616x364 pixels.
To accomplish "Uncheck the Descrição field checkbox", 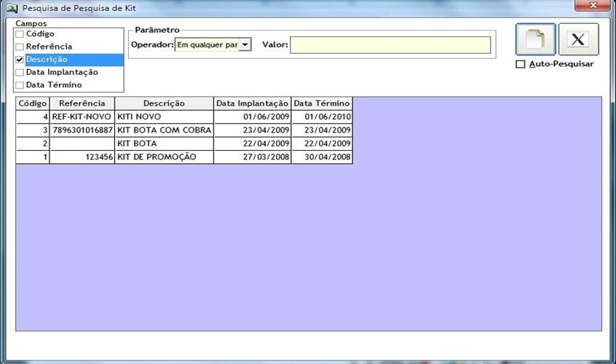I will (20, 60).
